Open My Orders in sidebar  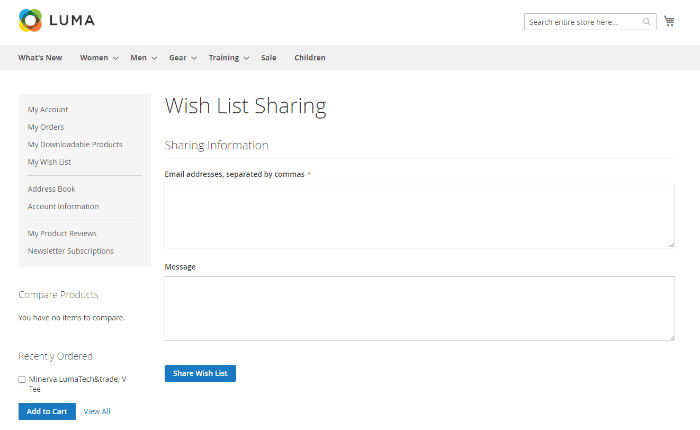tap(46, 127)
